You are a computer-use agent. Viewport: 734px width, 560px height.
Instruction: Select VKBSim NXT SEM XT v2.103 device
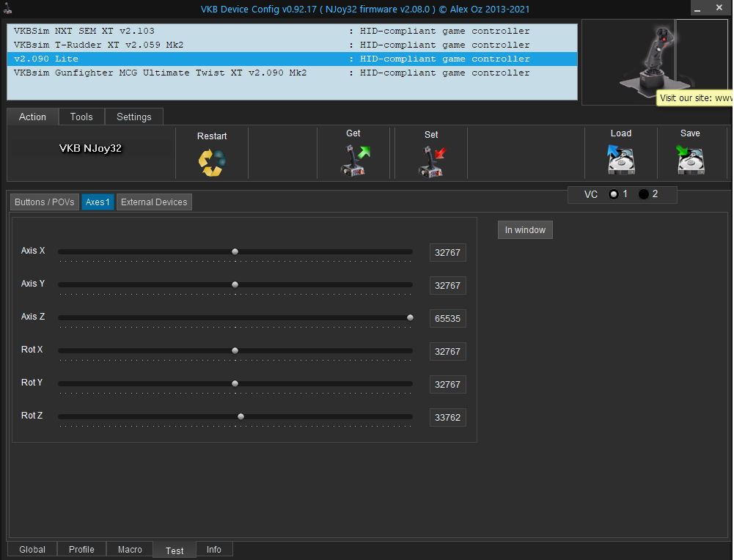click(292, 31)
